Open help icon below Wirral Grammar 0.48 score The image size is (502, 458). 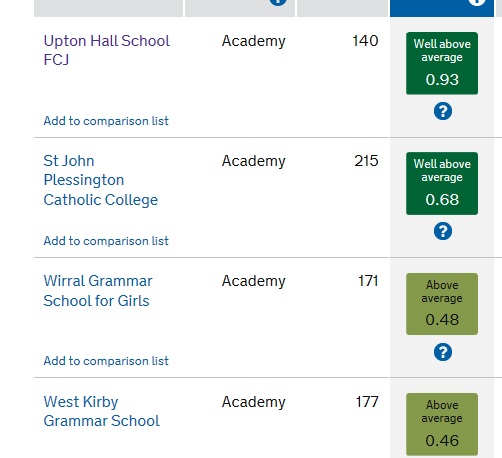[443, 352]
